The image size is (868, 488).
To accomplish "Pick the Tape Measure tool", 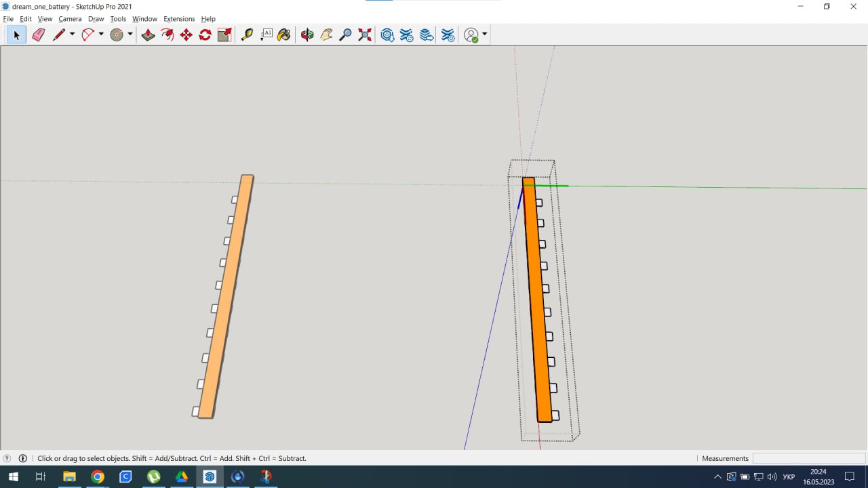I will [x=247, y=35].
